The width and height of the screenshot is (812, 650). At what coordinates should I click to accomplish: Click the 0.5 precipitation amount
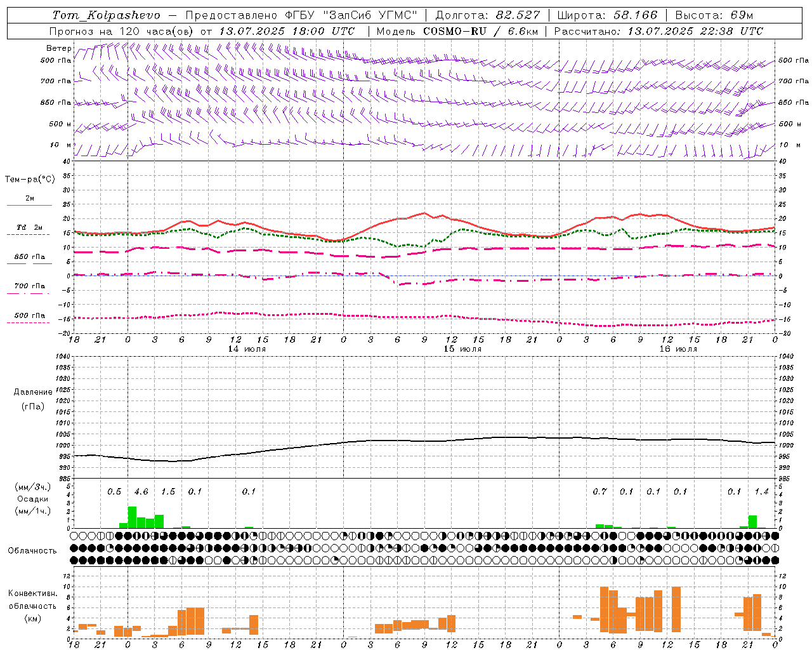[114, 492]
